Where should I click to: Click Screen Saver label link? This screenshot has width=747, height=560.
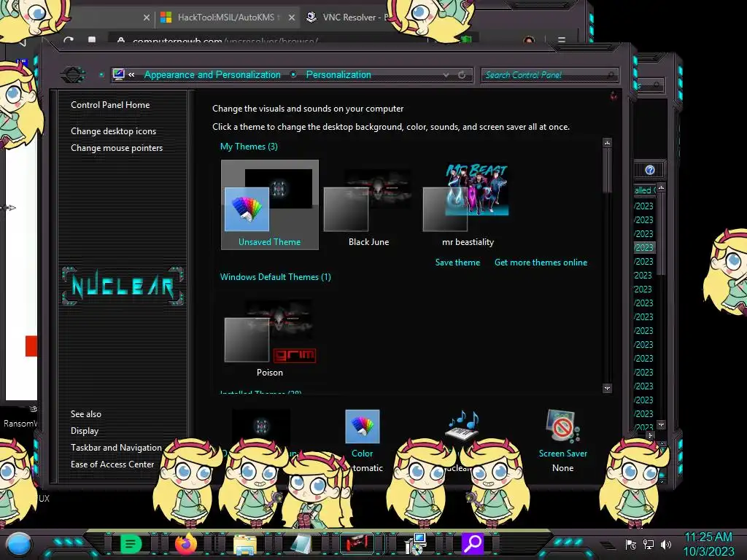tap(562, 454)
